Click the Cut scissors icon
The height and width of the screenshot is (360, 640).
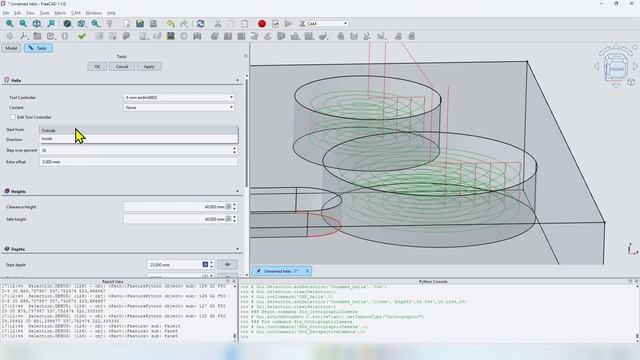[218, 24]
